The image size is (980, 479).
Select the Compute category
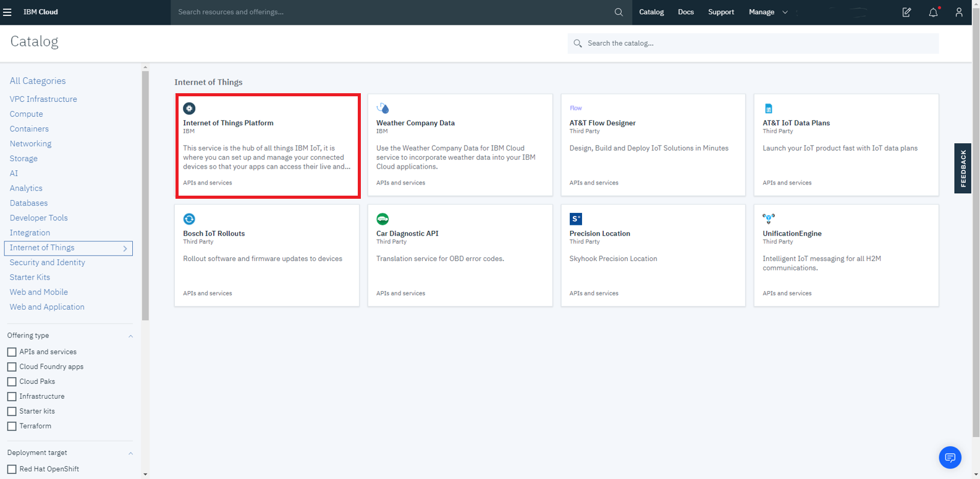click(27, 114)
